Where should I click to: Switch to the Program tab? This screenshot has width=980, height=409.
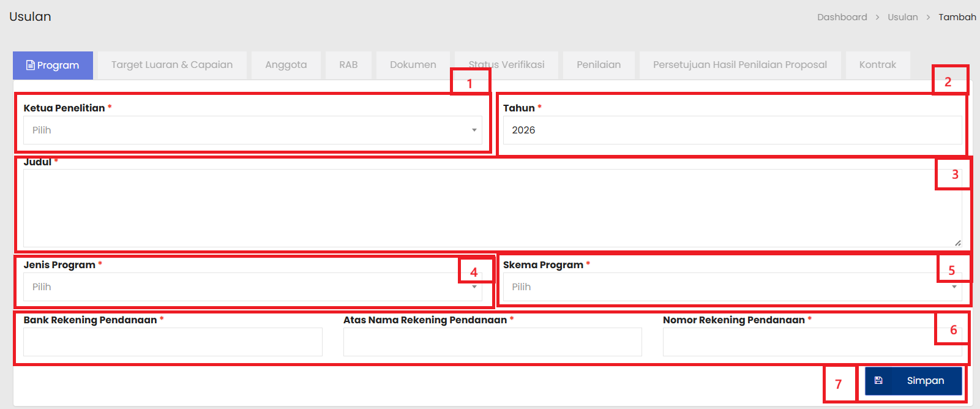pos(53,66)
